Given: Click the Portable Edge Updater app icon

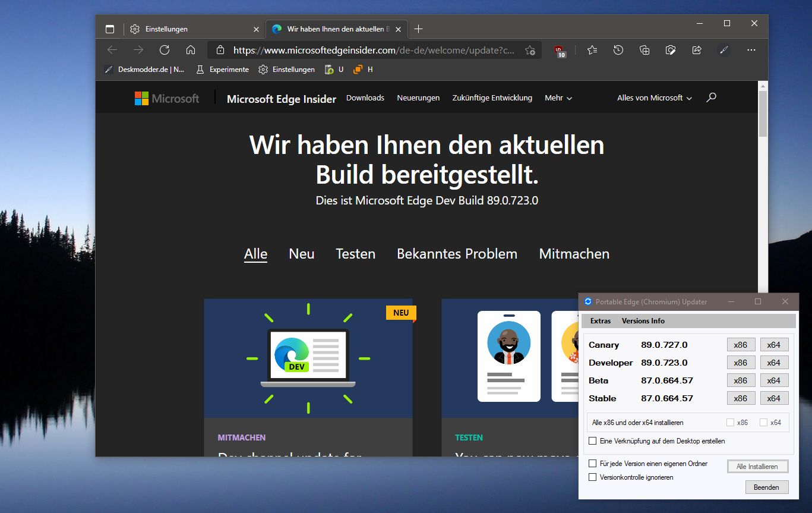Looking at the screenshot, I should [x=588, y=301].
